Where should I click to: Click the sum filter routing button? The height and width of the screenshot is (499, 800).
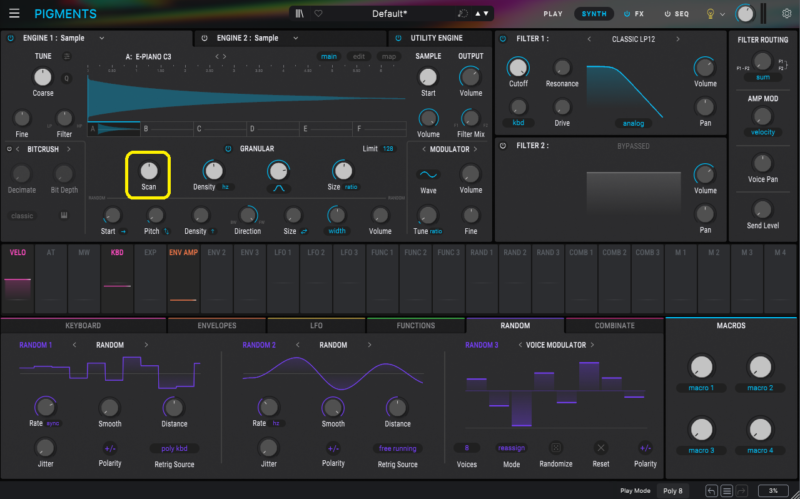[x=763, y=78]
